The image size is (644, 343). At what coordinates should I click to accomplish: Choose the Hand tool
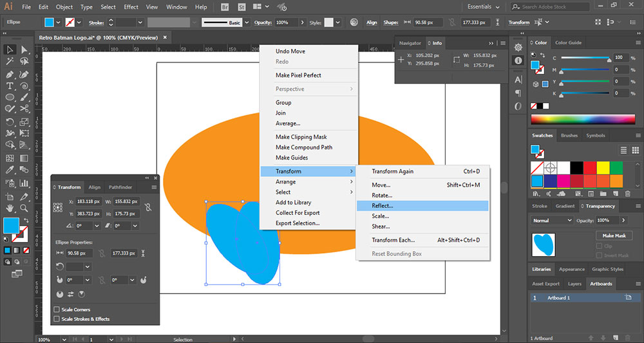[x=10, y=208]
